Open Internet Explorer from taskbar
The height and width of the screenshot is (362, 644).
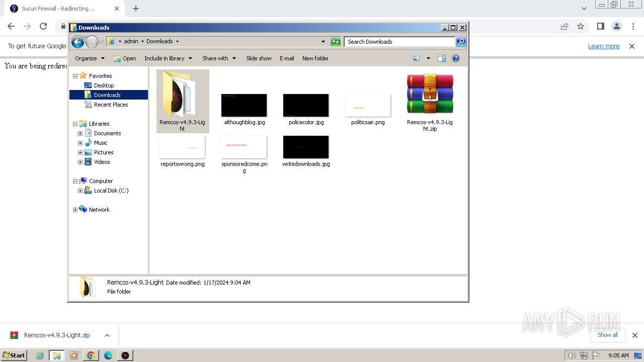40,355
